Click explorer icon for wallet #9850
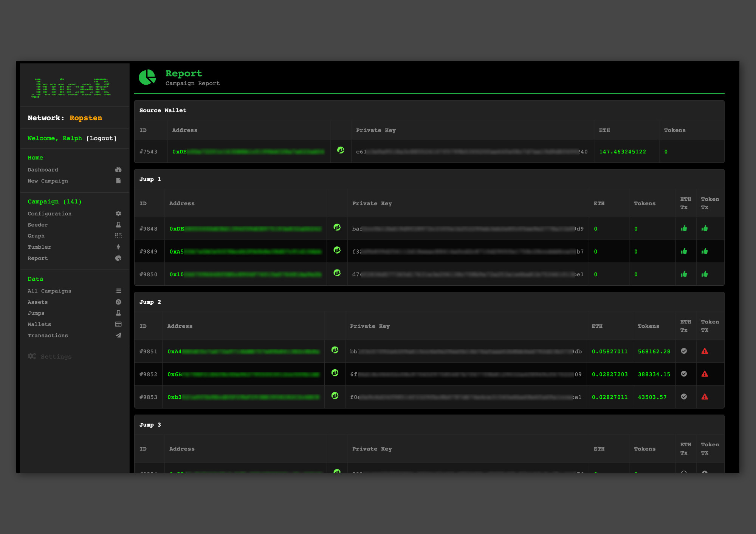Screen dimensions: 756x534 point(337,273)
